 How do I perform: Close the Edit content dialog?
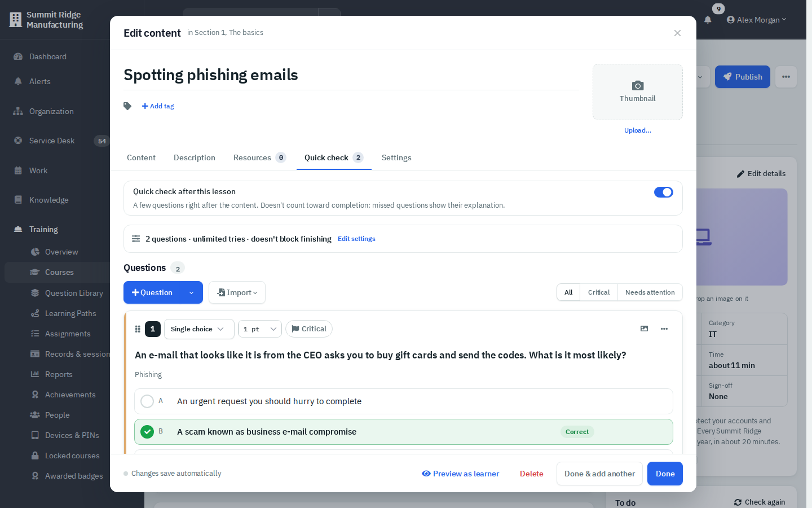(x=677, y=33)
